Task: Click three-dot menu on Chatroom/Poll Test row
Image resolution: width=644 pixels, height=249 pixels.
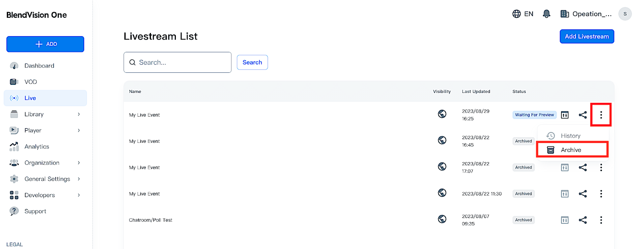Action: pyautogui.click(x=601, y=220)
